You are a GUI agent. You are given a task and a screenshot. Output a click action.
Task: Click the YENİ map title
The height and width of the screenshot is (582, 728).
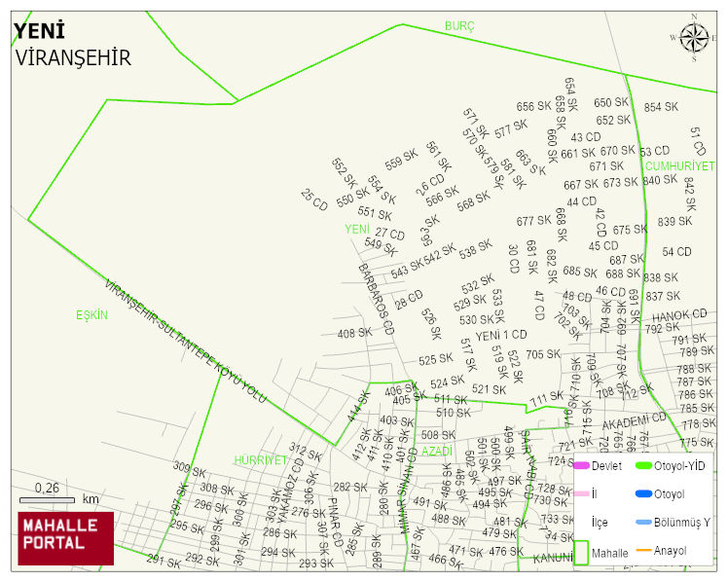(x=39, y=33)
